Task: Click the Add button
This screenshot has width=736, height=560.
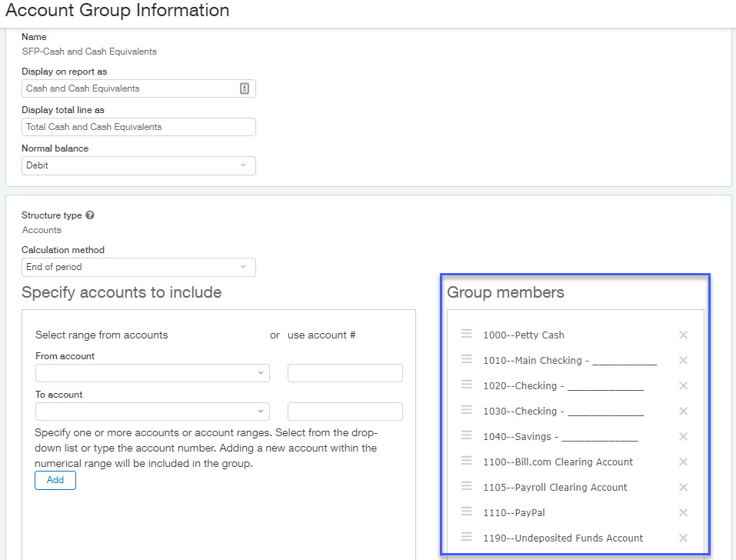Action: pos(55,480)
